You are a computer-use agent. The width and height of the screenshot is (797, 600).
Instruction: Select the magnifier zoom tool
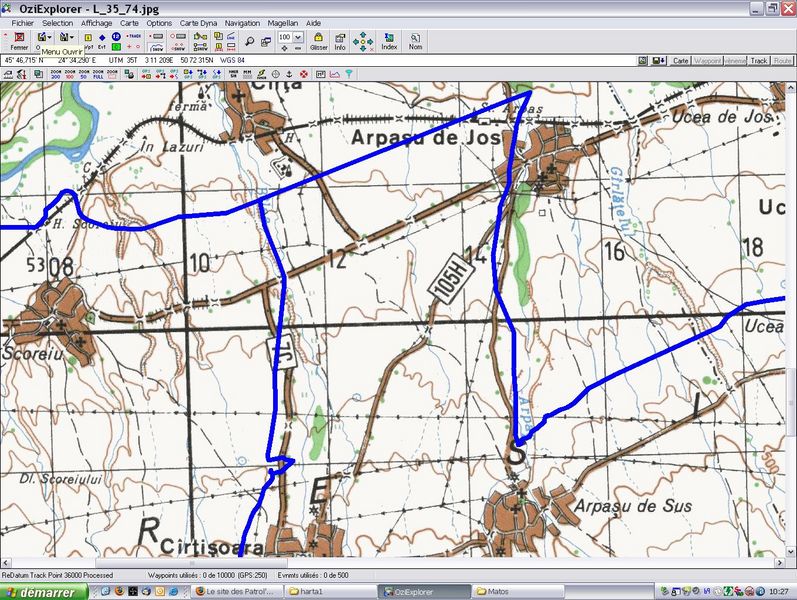(250, 41)
